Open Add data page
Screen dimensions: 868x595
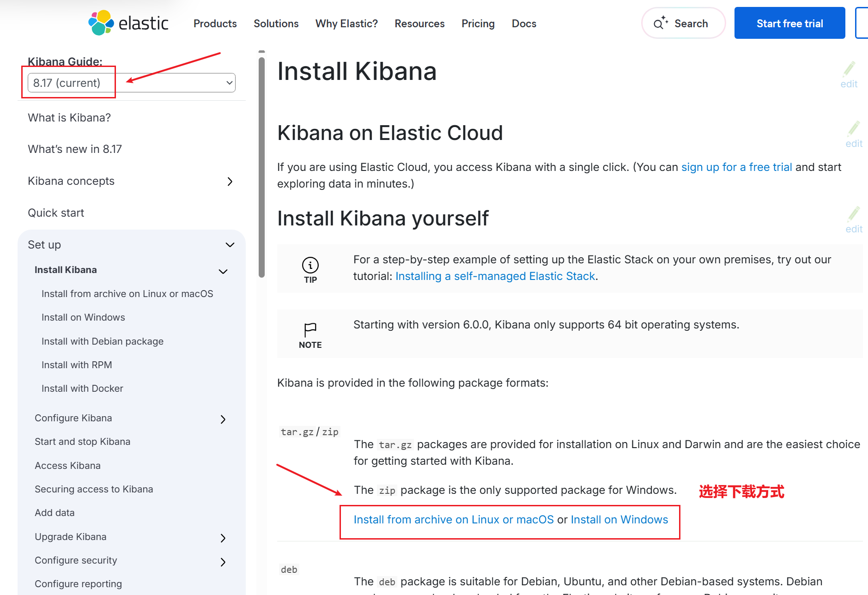coord(55,513)
